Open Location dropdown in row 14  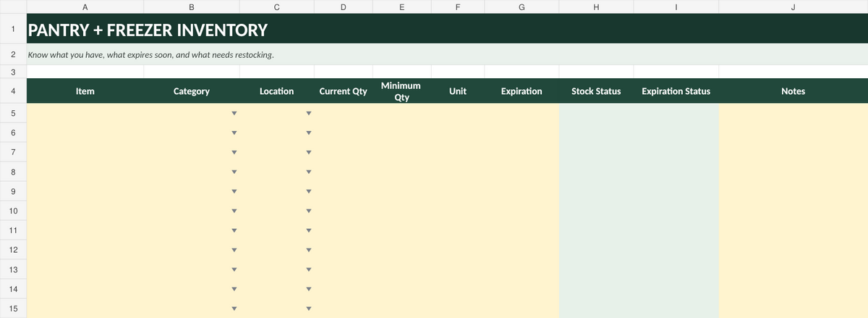(308, 290)
